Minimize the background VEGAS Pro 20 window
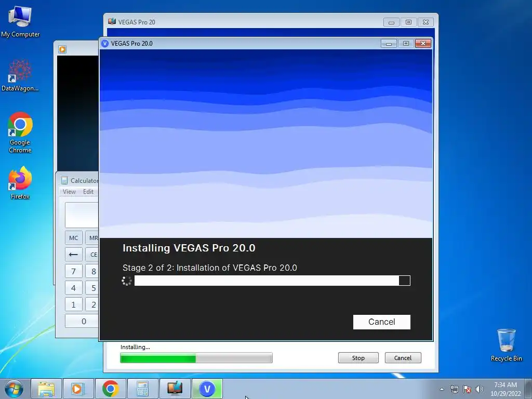Screen dimensions: 532x399 click(x=391, y=22)
